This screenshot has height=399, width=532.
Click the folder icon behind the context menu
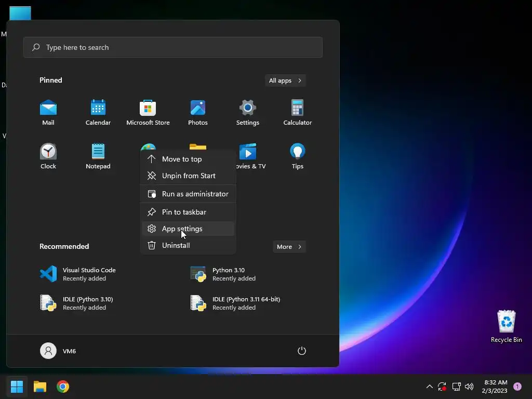coord(198,147)
